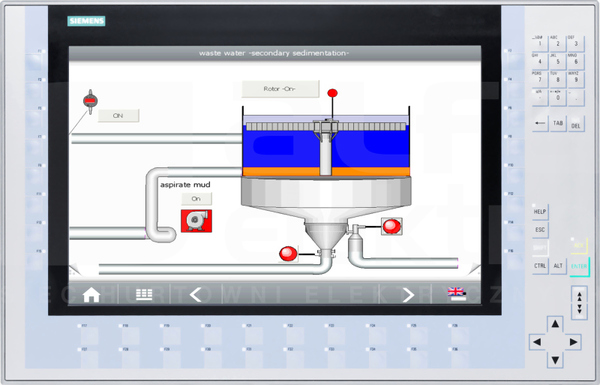The width and height of the screenshot is (600, 385).
Task: Open the keyboard grid icon in bottom bar
Action: pos(144,294)
